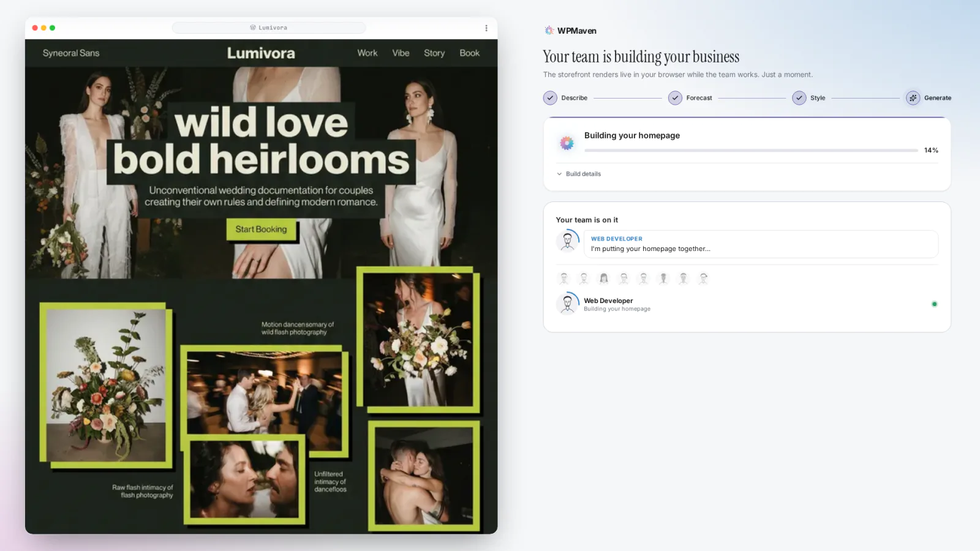Click the 'Forecast' step label

(699, 98)
